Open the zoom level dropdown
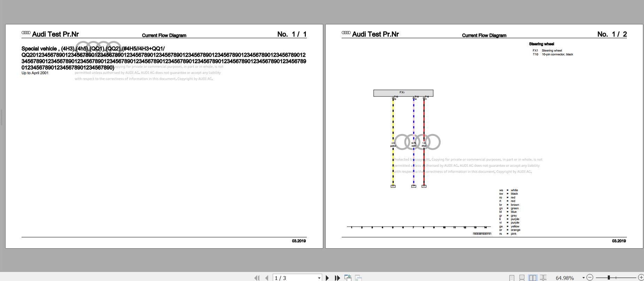Screen dimensions: 644x281 point(583,278)
